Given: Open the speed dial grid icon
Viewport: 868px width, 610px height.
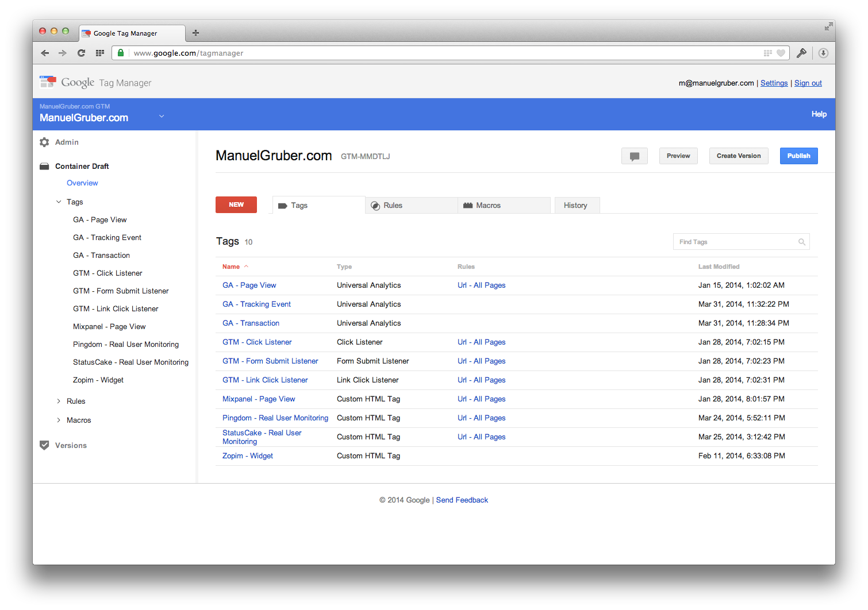Looking at the screenshot, I should (x=99, y=53).
